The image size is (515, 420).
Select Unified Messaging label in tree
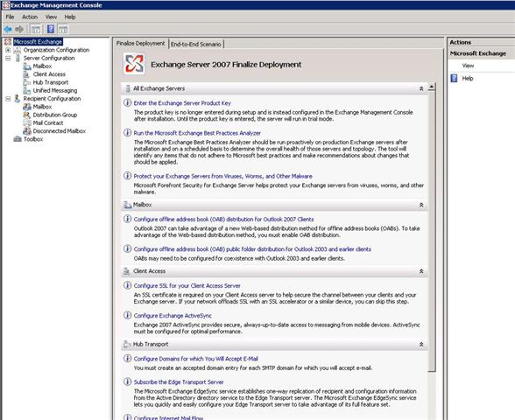[x=55, y=91]
